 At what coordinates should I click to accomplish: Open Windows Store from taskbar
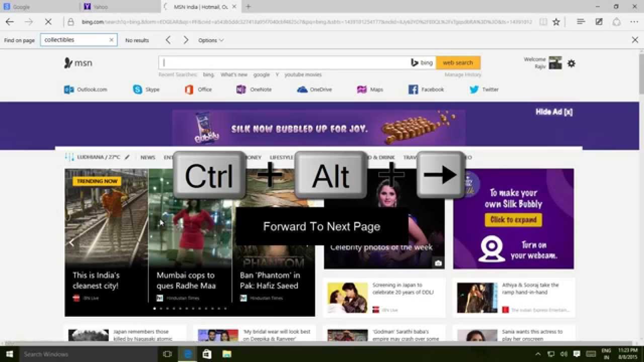point(207,354)
